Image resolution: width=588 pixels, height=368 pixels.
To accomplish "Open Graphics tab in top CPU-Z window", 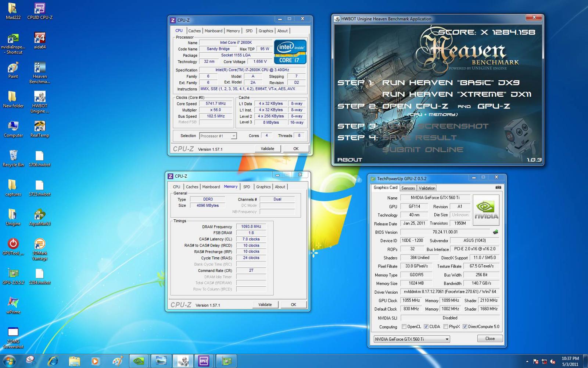I will [266, 31].
